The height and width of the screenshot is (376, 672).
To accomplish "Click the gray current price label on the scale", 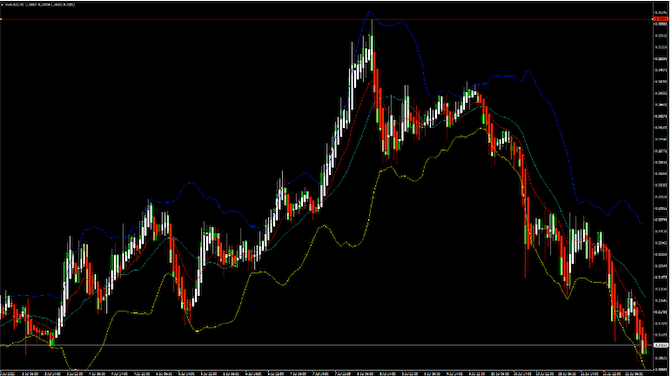I will click(x=660, y=345).
